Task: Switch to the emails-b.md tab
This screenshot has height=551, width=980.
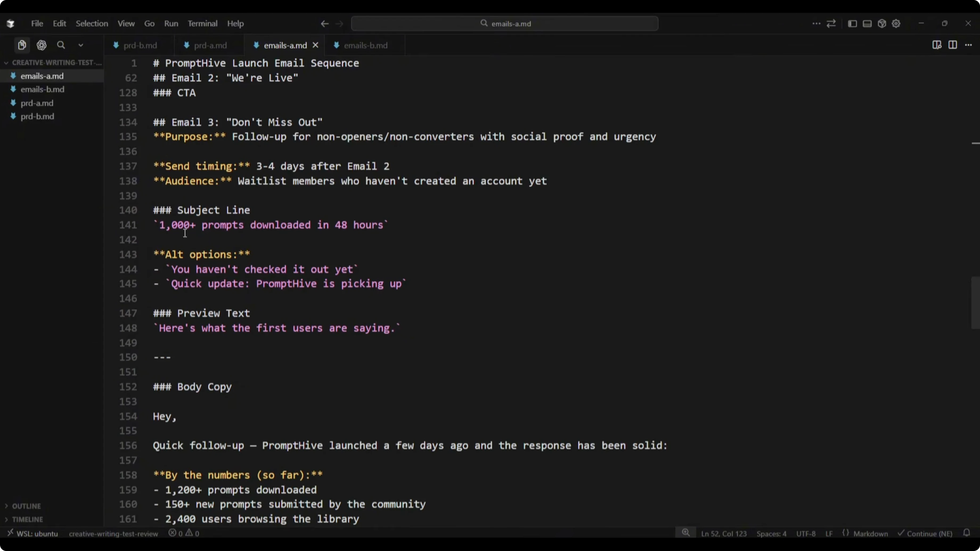Action: (x=365, y=45)
